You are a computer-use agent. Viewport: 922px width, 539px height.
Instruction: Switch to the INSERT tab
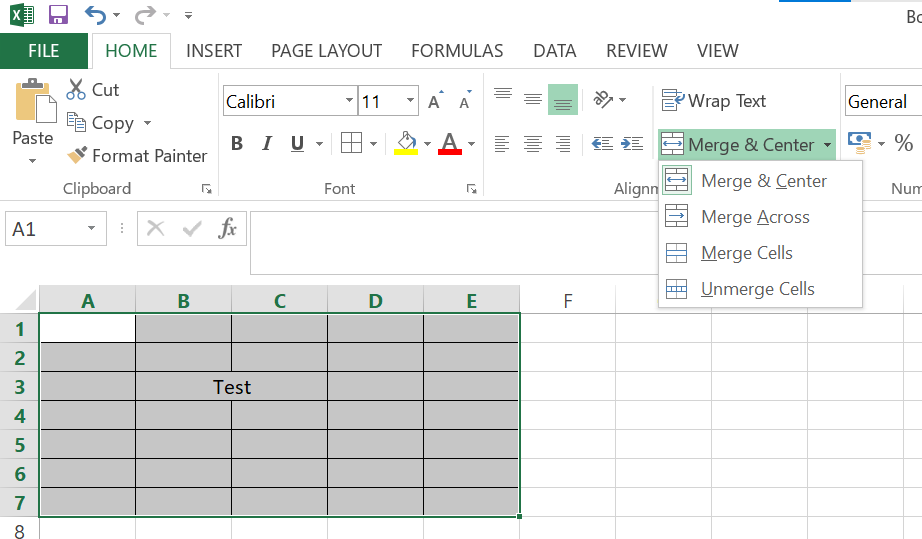click(214, 51)
